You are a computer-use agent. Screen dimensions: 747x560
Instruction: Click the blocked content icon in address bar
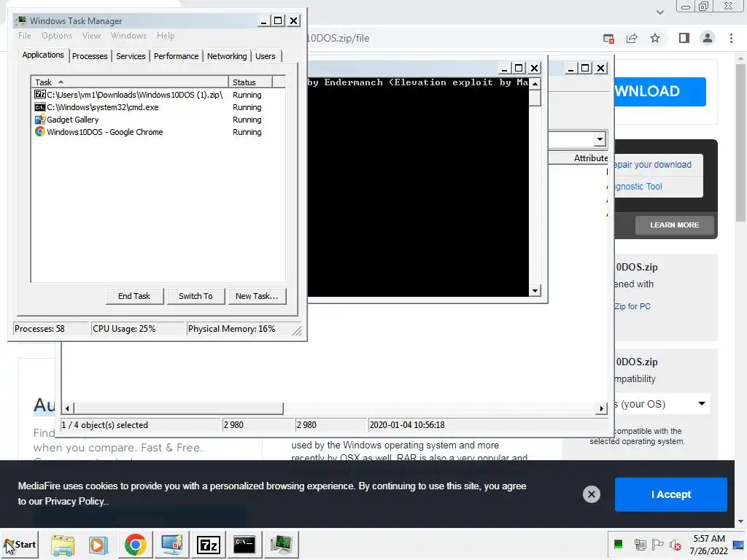[608, 38]
